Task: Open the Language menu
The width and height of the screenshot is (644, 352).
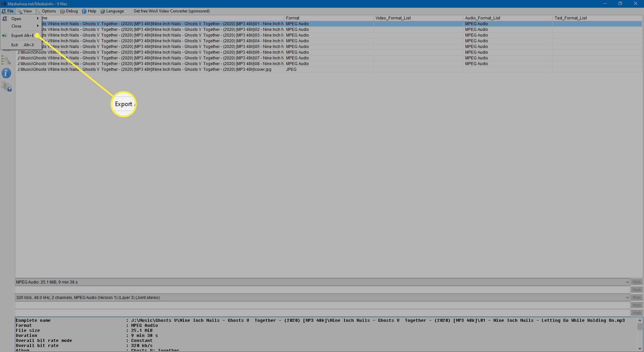Action: coord(112,11)
